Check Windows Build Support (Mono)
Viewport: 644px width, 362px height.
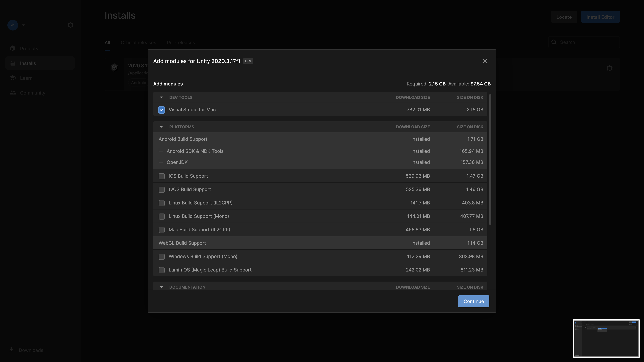(162, 257)
